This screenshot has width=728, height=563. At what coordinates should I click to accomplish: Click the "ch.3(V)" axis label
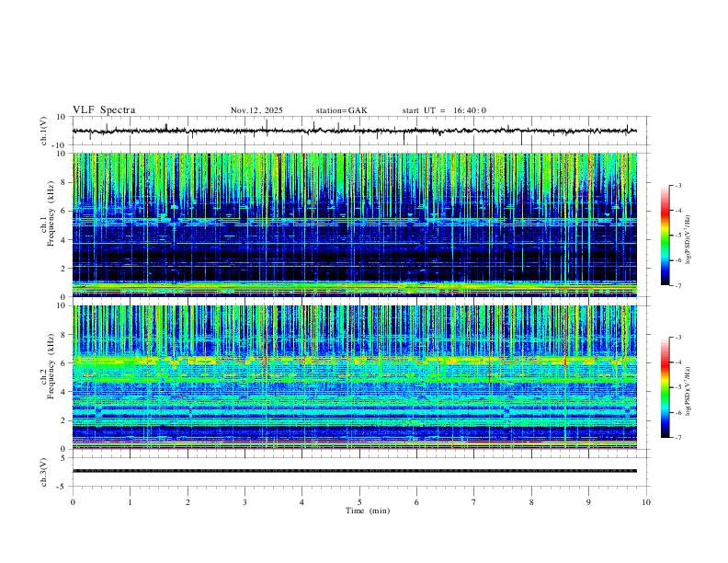point(44,472)
